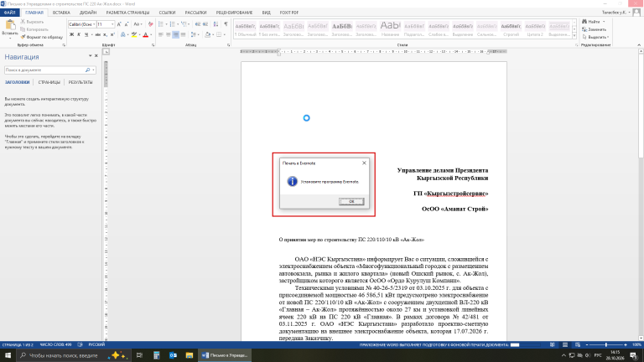Image resolution: width=644 pixels, height=362 pixels.
Task: Open the Рецензирование tab
Action: pyautogui.click(x=234, y=13)
